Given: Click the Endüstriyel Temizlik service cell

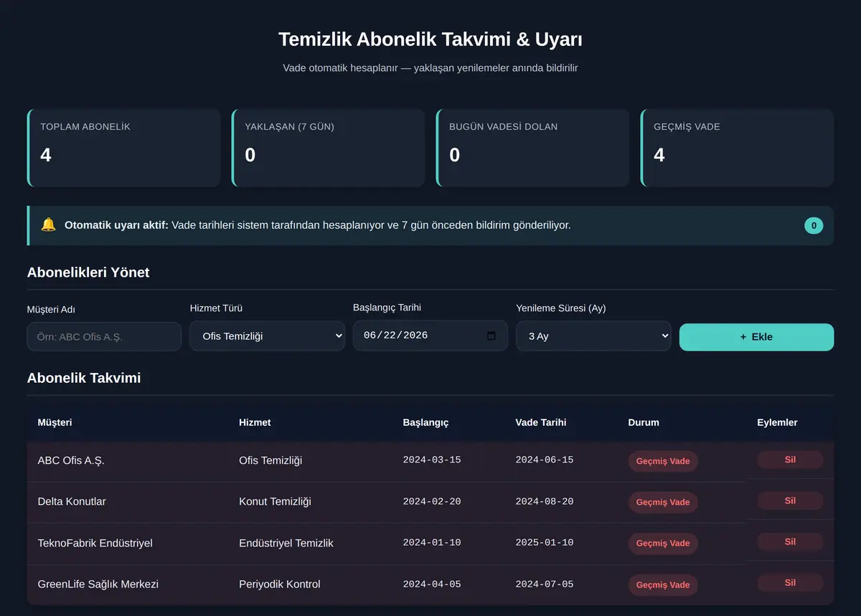Looking at the screenshot, I should (x=286, y=543).
